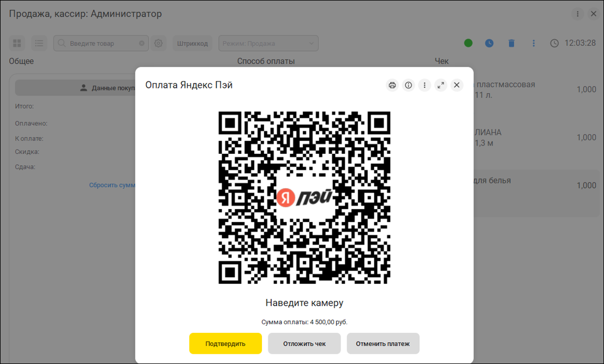Image resolution: width=604 pixels, height=364 pixels.
Task: Open search settings gear icon
Action: tap(158, 43)
